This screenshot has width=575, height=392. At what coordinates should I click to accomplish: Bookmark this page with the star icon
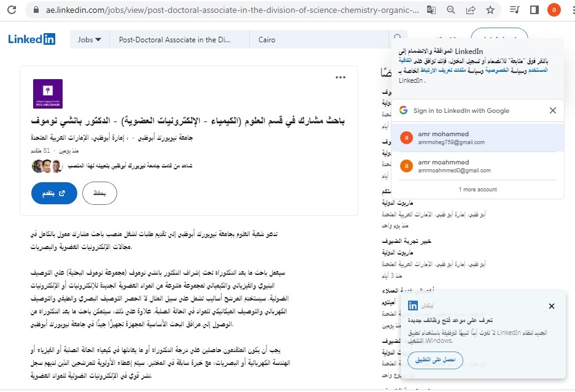(490, 10)
